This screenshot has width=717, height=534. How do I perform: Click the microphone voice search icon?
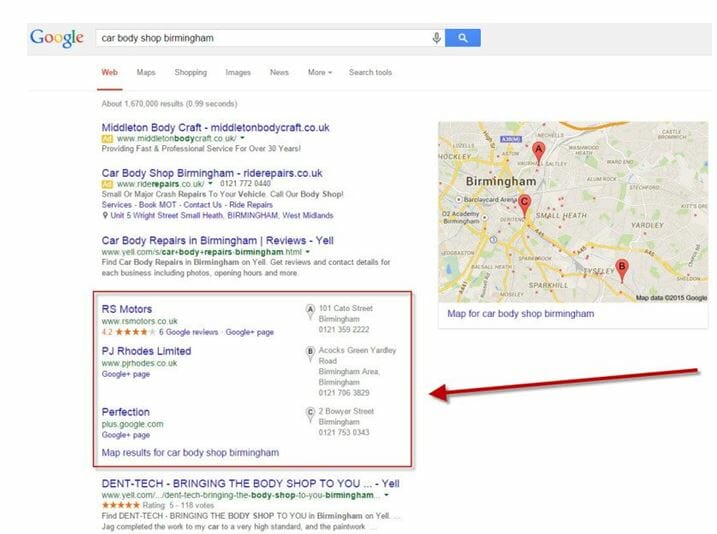point(437,38)
